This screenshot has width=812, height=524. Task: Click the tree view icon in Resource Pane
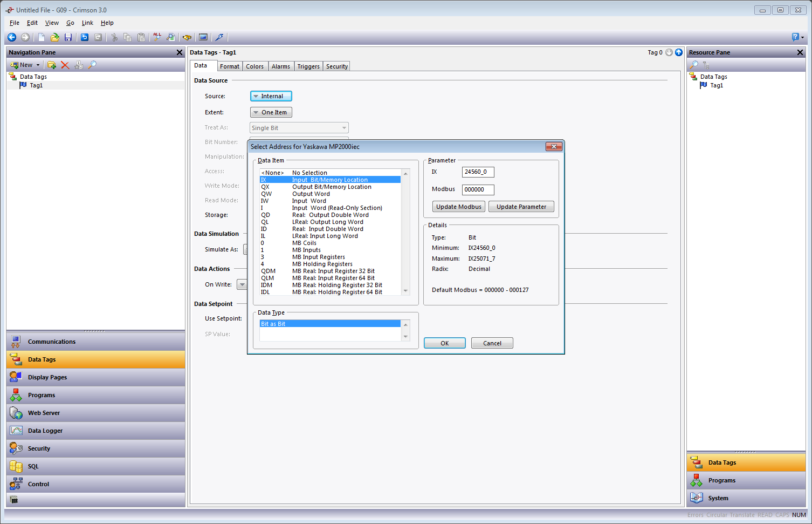[706, 65]
